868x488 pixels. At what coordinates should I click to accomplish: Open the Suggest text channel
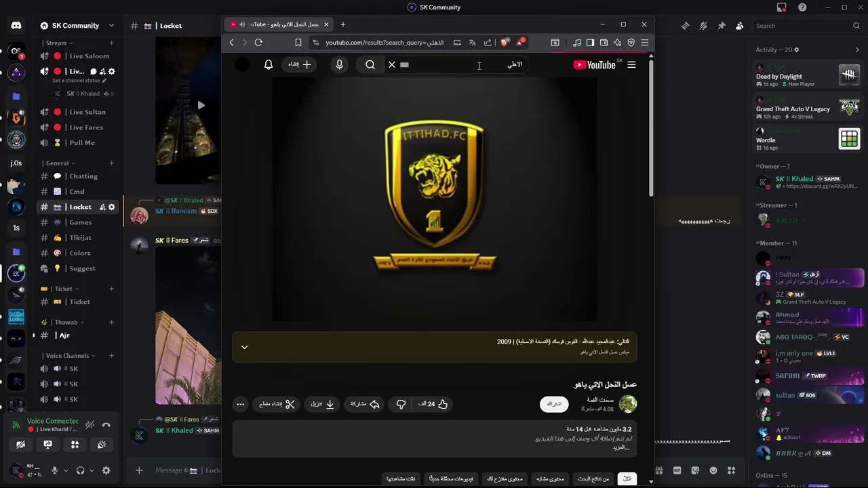(x=78, y=268)
